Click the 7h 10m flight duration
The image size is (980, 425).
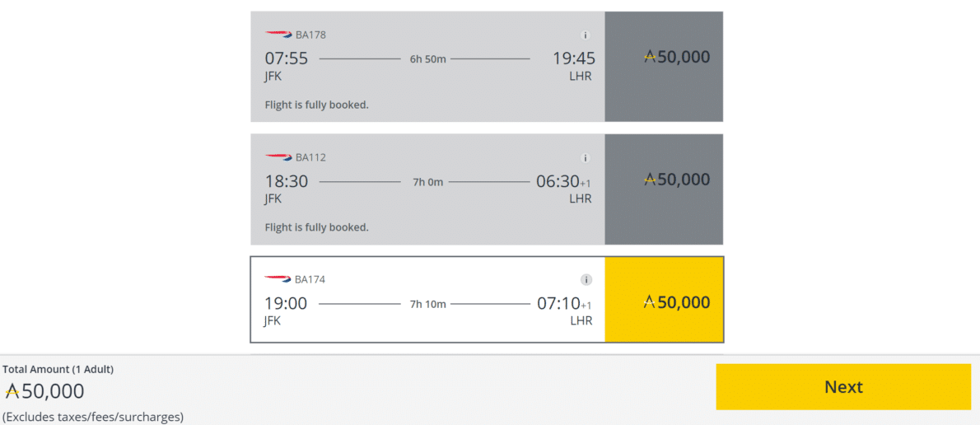point(428,305)
